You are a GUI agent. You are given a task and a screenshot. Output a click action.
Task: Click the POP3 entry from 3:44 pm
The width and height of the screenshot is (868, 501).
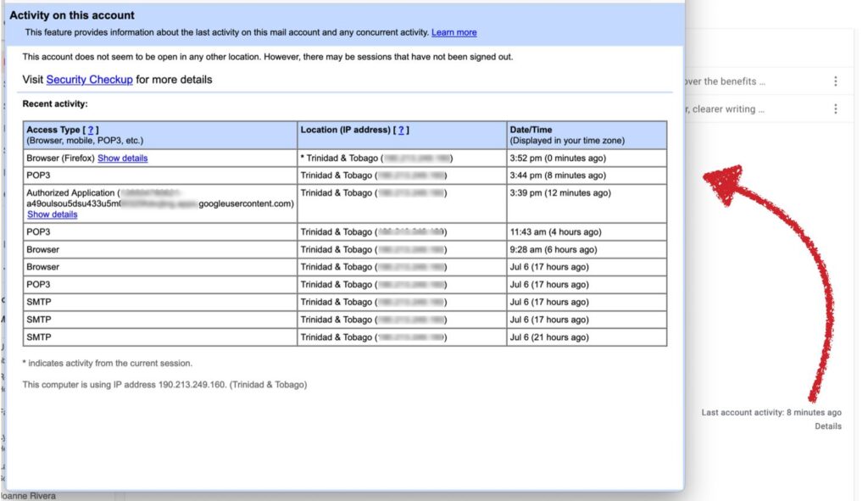(x=38, y=175)
